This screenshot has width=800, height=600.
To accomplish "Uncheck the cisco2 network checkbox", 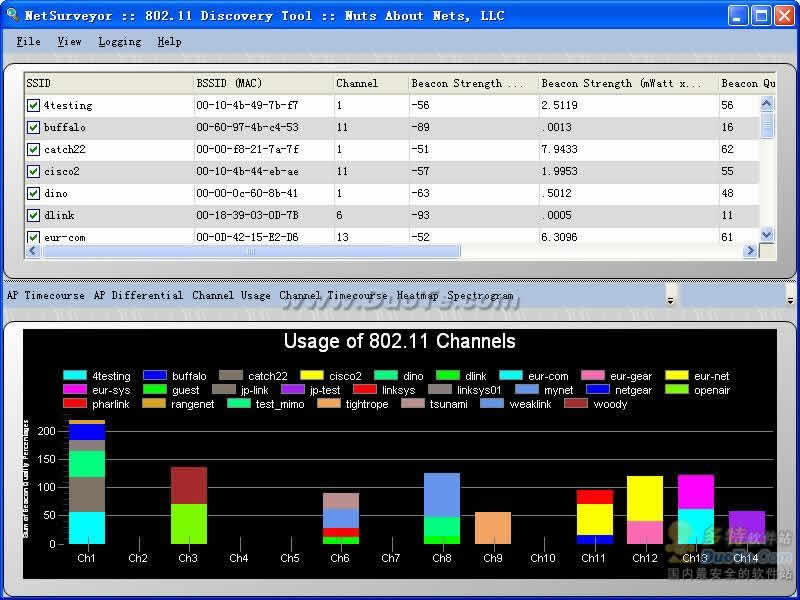I will (33, 171).
